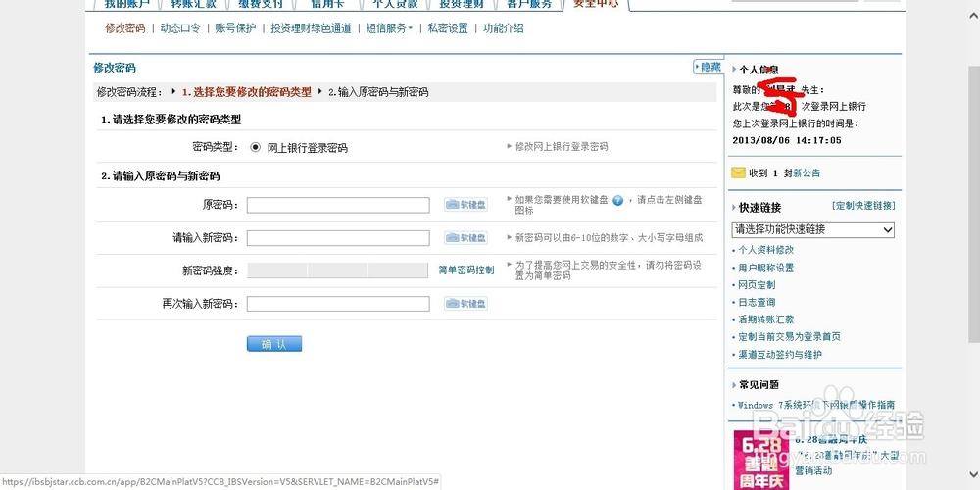Open 活期转账汇款 quick link

pyautogui.click(x=765, y=319)
